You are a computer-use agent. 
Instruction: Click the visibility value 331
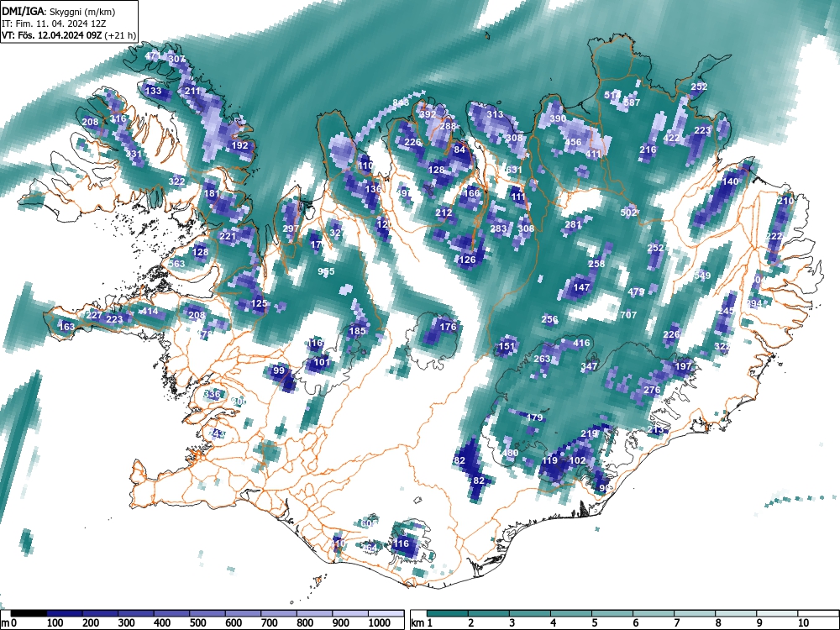(x=134, y=154)
